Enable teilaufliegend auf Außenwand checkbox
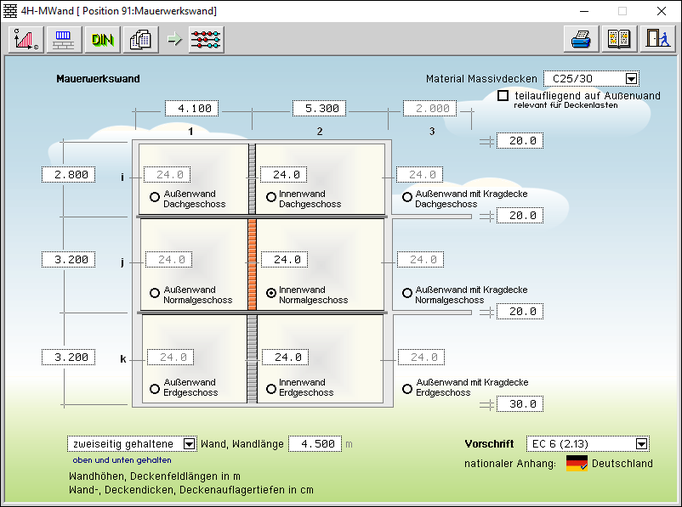The height and width of the screenshot is (507, 682). pyautogui.click(x=503, y=96)
